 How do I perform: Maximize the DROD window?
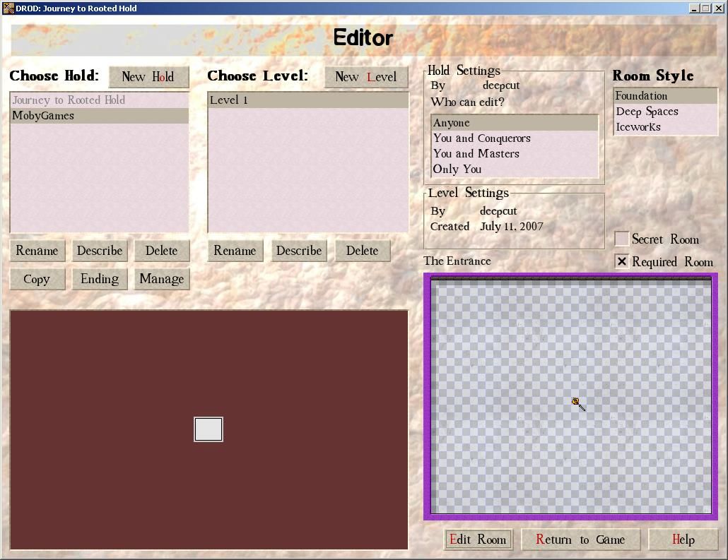point(705,8)
